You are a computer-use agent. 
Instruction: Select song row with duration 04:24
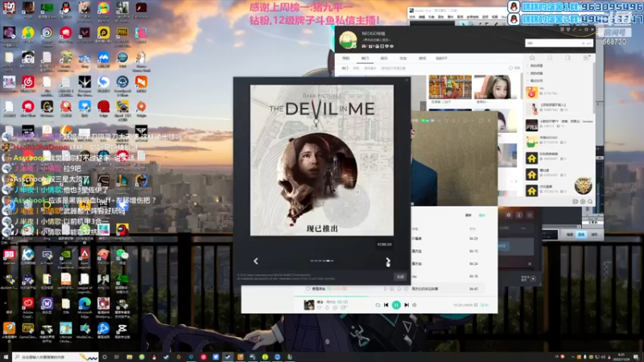[446, 264]
